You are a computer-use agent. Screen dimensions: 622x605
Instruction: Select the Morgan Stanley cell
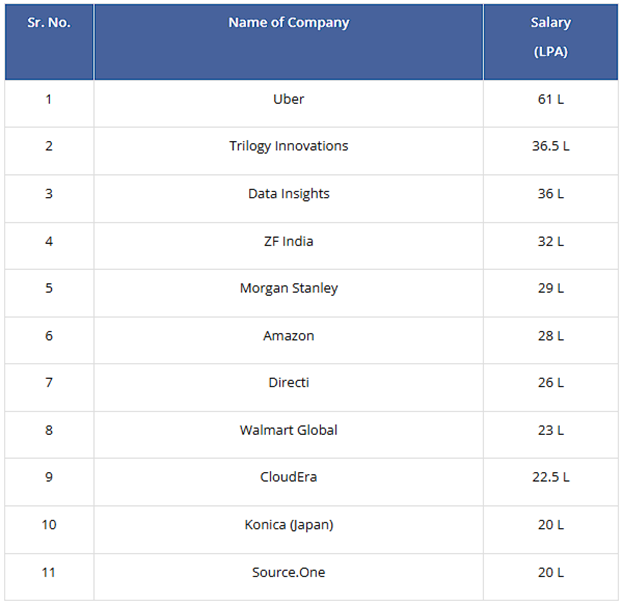point(288,288)
